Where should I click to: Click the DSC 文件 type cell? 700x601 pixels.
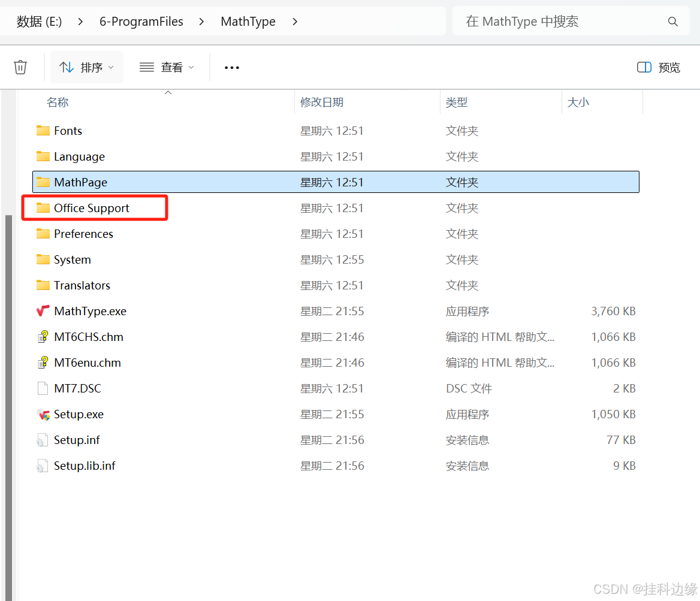click(x=469, y=388)
